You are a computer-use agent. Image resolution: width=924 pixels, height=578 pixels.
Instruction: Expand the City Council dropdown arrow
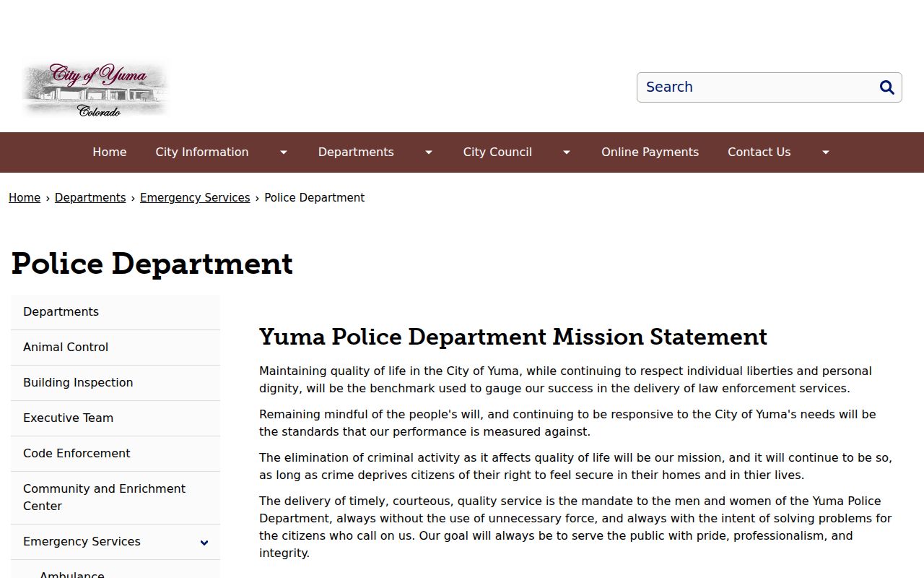click(x=567, y=152)
